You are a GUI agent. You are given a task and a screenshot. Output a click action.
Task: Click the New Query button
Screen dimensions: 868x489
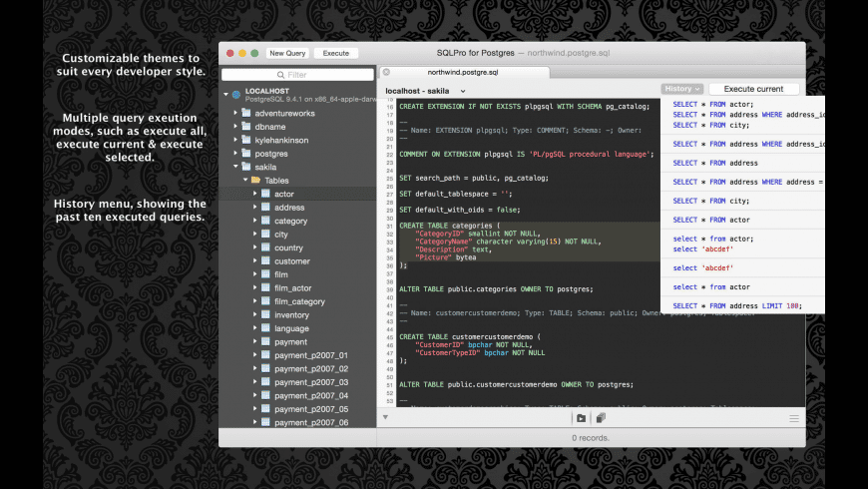coord(287,53)
